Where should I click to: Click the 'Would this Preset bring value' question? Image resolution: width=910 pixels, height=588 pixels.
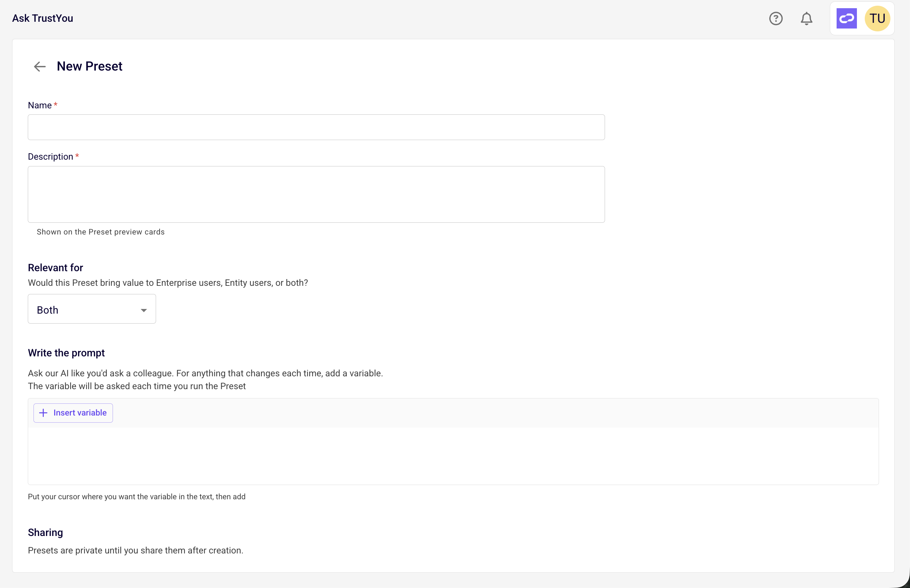pos(168,283)
